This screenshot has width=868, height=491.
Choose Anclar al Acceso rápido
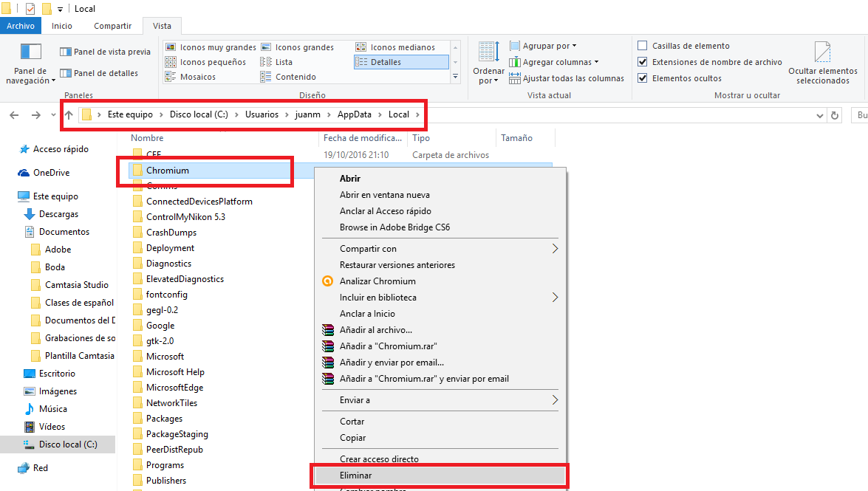point(386,211)
